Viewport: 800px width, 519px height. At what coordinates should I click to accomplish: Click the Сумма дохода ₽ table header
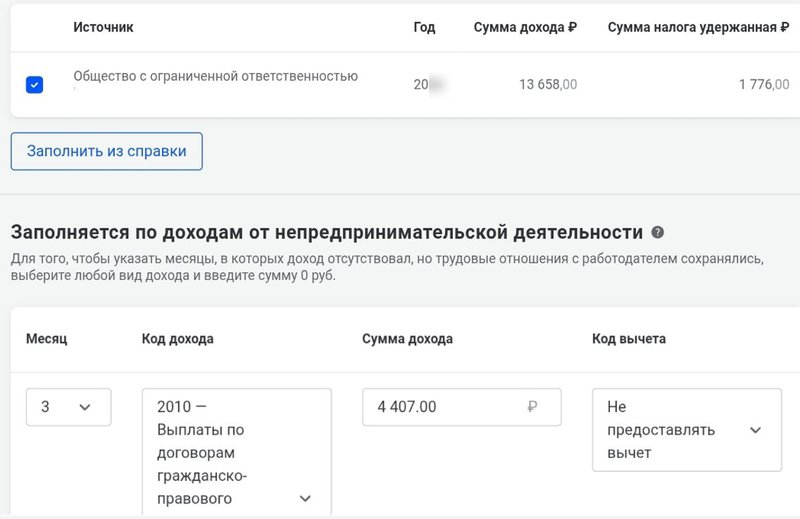point(525,27)
